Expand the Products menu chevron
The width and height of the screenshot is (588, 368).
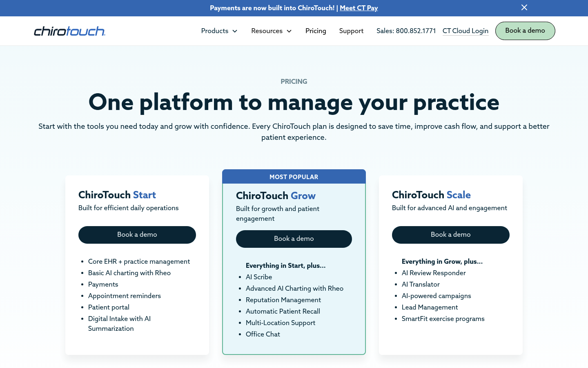coord(235,31)
